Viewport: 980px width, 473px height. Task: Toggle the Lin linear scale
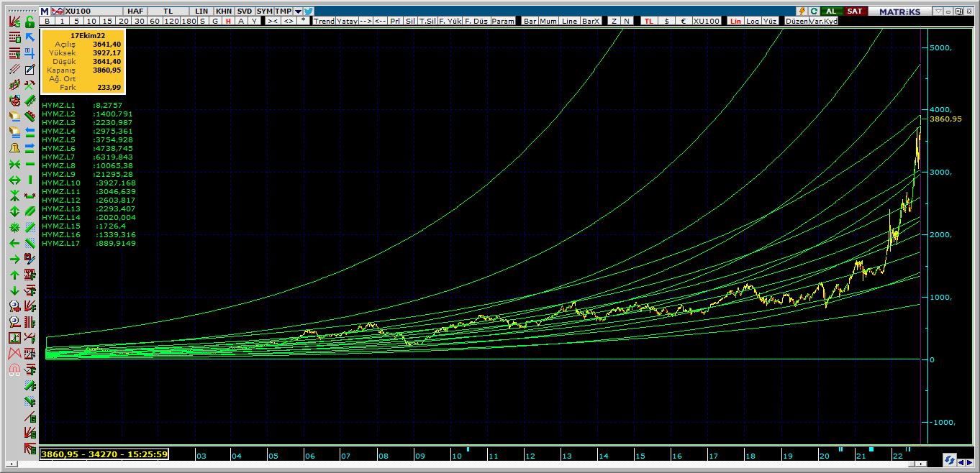735,22
